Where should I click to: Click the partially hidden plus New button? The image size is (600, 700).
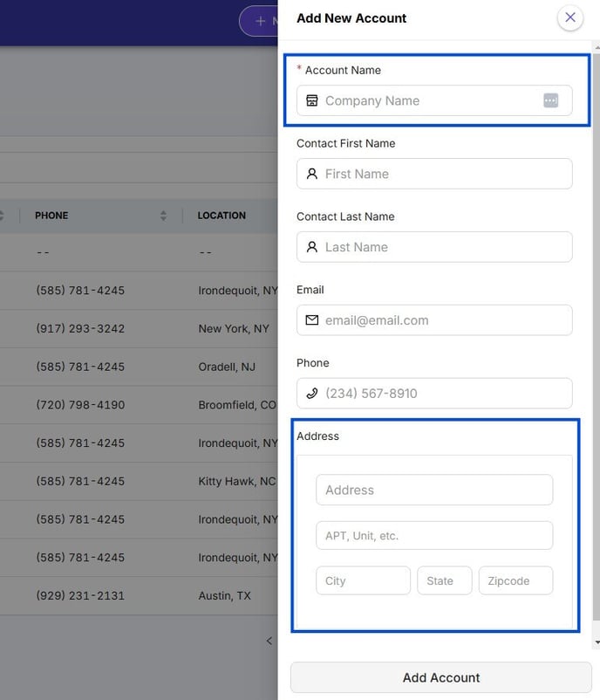pos(259,21)
